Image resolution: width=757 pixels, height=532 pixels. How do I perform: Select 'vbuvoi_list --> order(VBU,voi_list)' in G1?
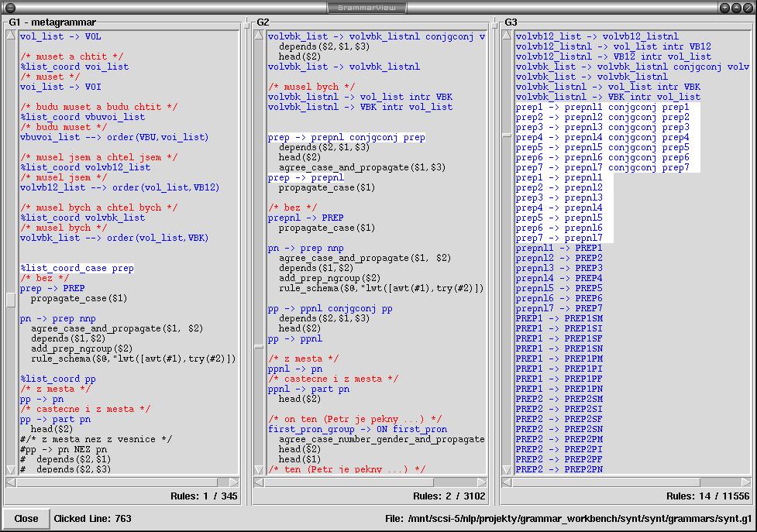coord(115,137)
